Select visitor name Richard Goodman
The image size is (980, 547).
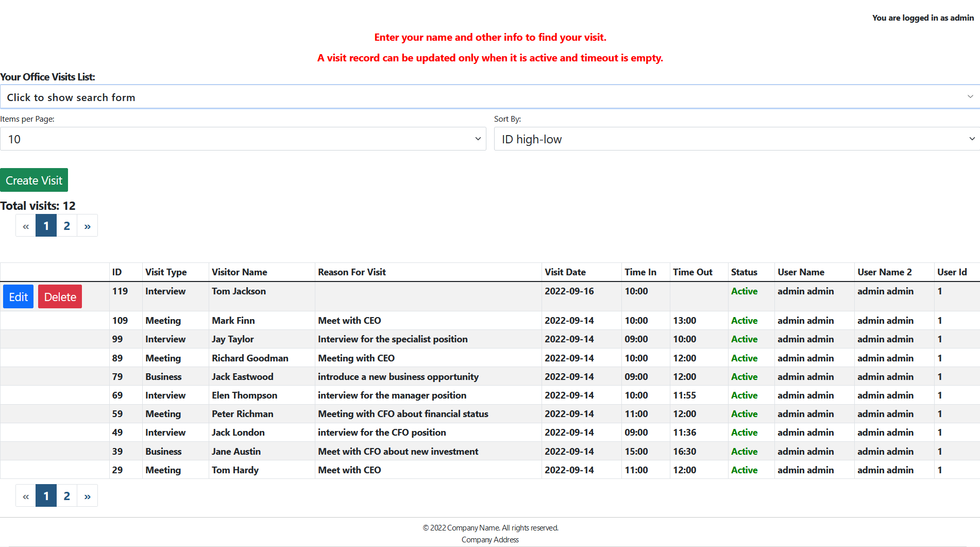pos(250,358)
